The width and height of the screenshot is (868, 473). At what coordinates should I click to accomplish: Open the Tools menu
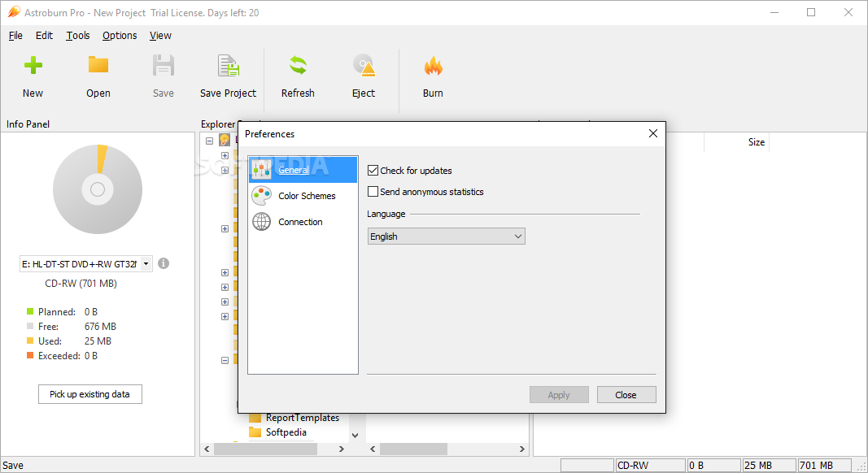(78, 36)
